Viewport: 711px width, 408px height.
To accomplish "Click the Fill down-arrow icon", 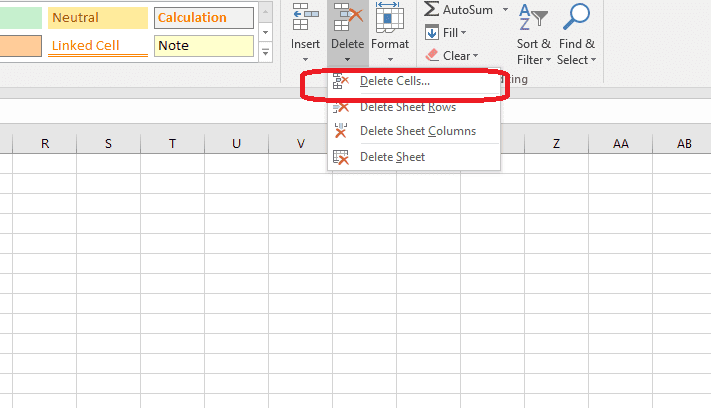I will (432, 33).
